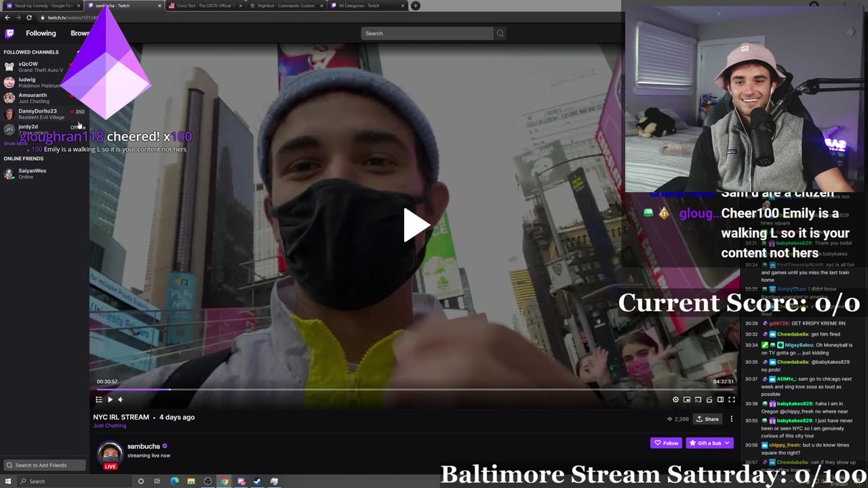
Task: Click the Windows taskbar search box
Action: (x=75, y=481)
